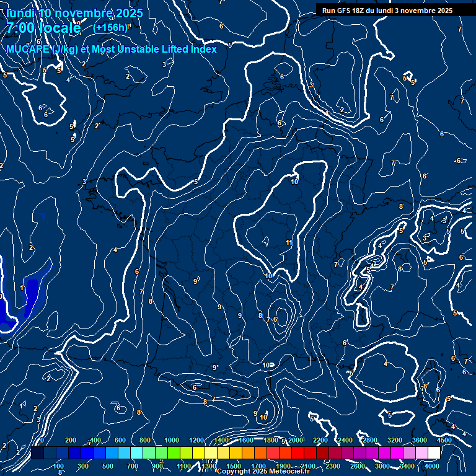
Task: Click the legend value '2400'
Action: [x=345, y=440]
